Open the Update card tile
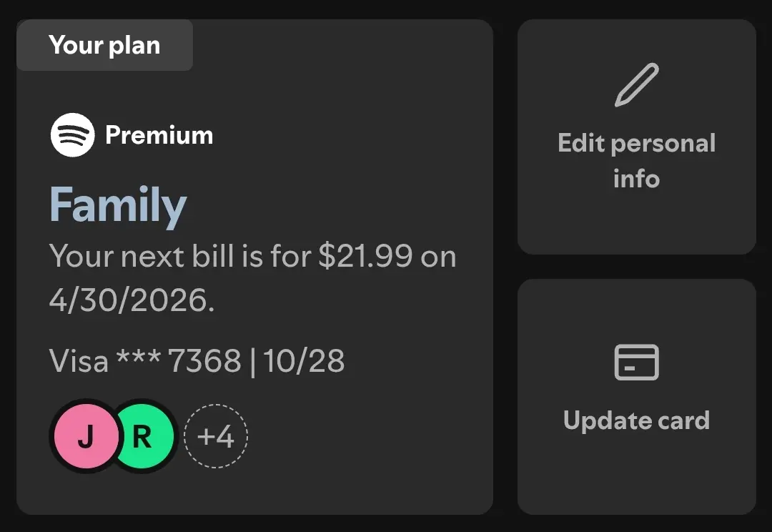Viewport: 772px width, 532px height. [x=637, y=397]
